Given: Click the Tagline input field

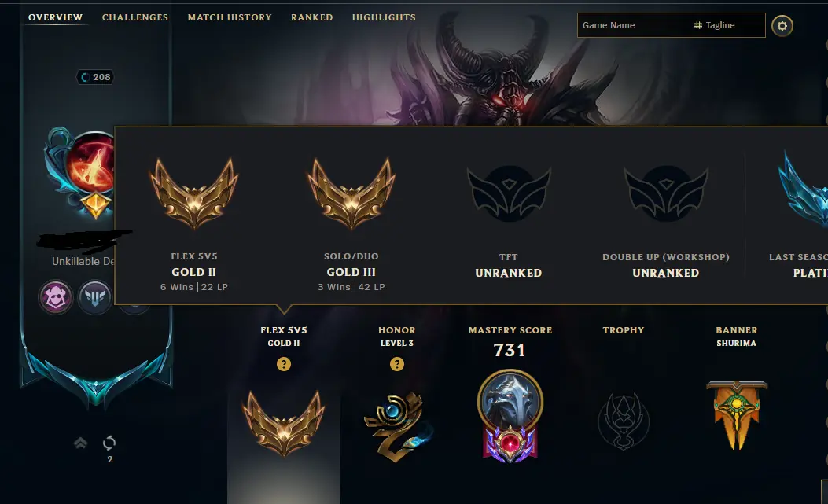Looking at the screenshot, I should pyautogui.click(x=729, y=25).
